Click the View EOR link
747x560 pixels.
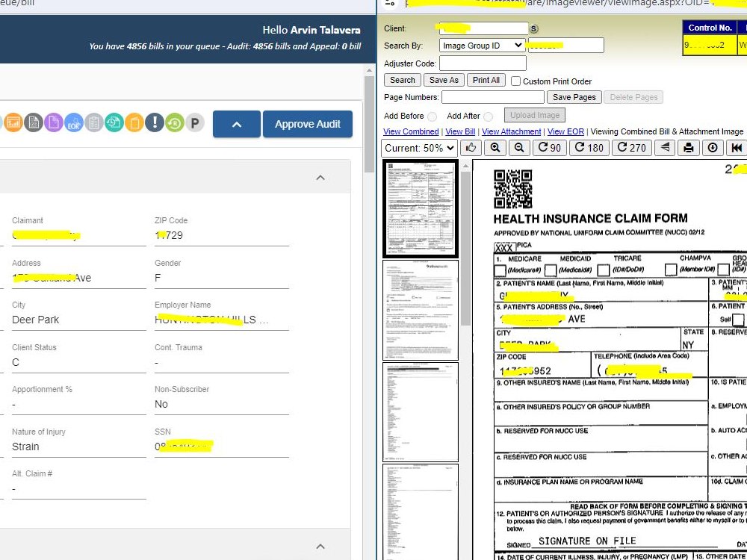(565, 131)
